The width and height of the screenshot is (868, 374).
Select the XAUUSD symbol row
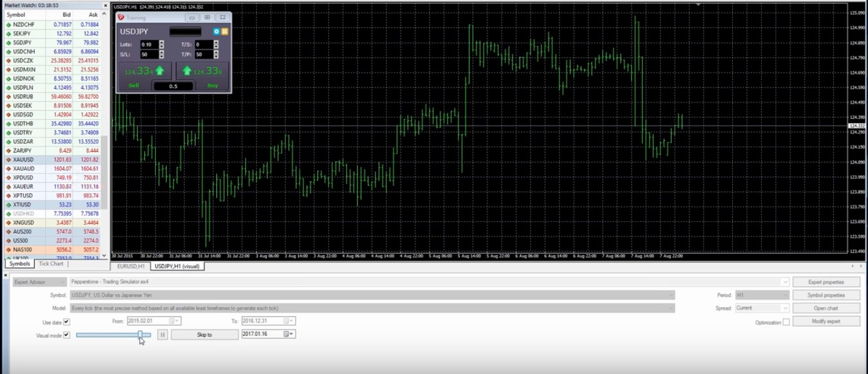pyautogui.click(x=52, y=160)
